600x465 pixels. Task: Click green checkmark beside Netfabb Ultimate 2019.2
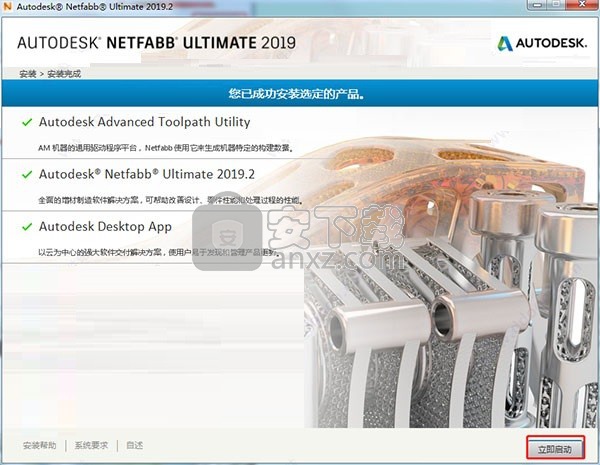point(27,175)
